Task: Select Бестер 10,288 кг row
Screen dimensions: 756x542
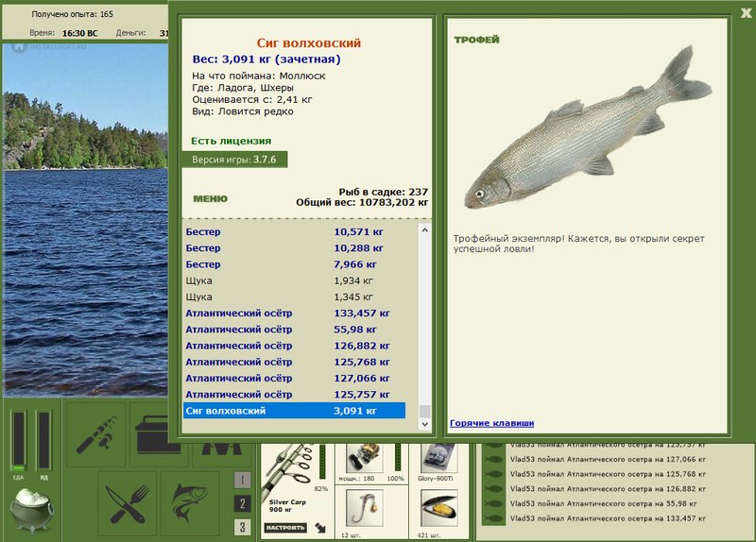Action: 294,248
